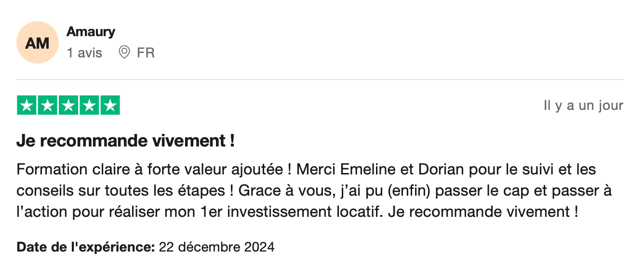Viewport: 644px width, 266px height.
Task: Open reviewer Amaury's profile name
Action: (91, 32)
